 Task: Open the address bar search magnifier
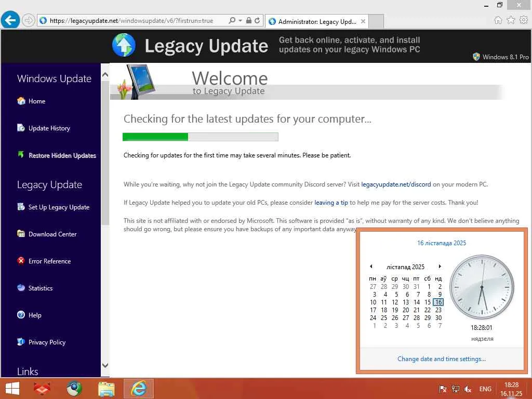click(x=232, y=20)
